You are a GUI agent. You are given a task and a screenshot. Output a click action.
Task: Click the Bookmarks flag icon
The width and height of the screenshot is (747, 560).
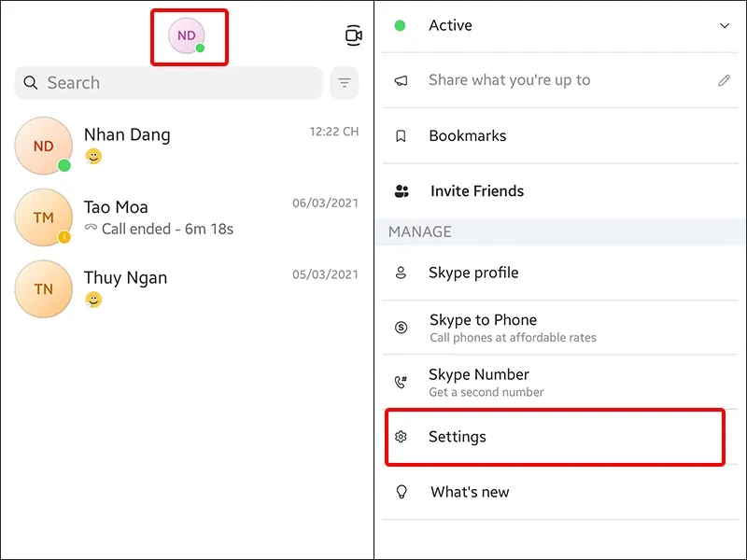click(x=402, y=135)
